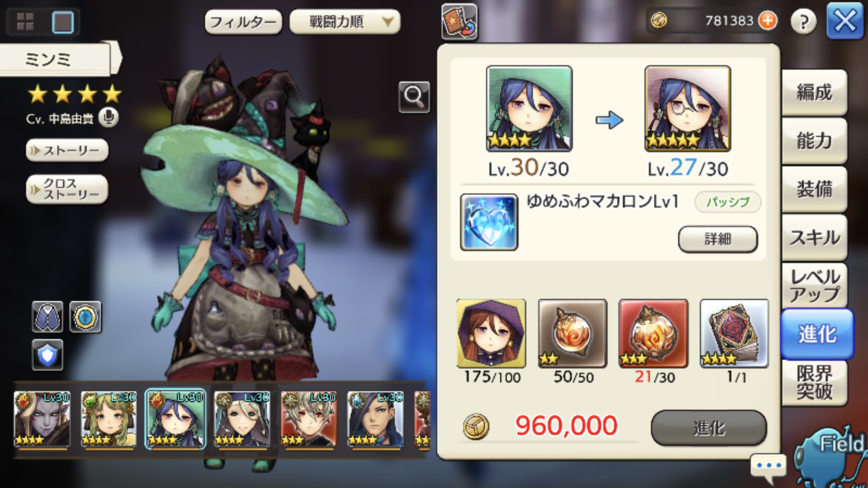Play the character voice microphone icon

108,117
